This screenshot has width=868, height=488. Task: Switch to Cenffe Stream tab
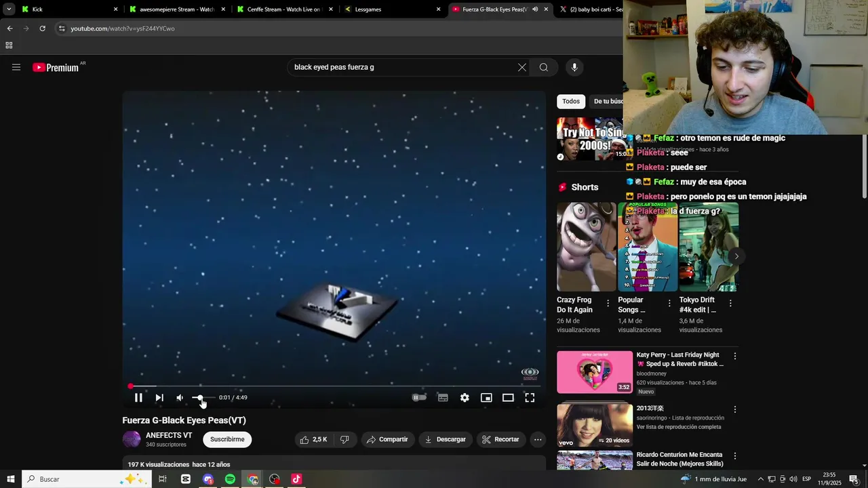click(x=283, y=9)
